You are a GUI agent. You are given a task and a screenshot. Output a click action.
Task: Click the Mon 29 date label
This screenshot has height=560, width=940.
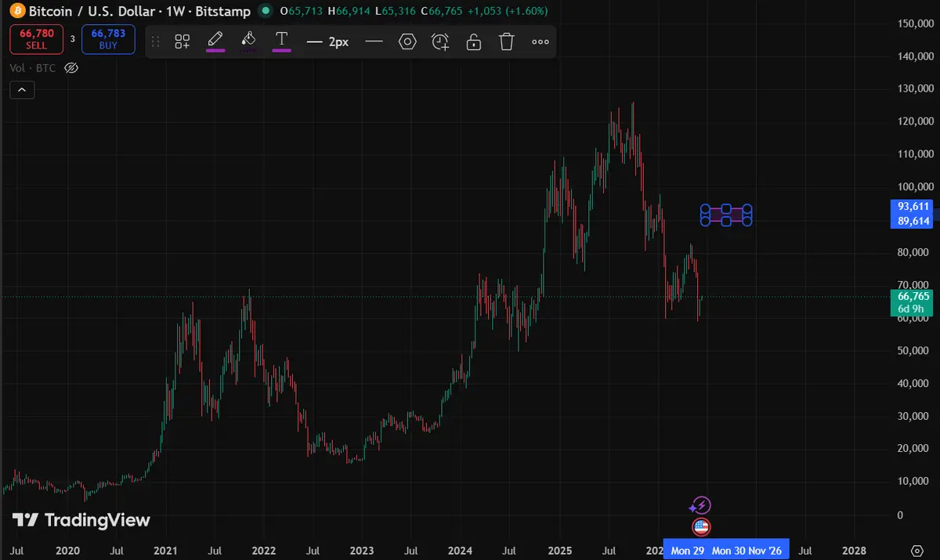(687, 551)
